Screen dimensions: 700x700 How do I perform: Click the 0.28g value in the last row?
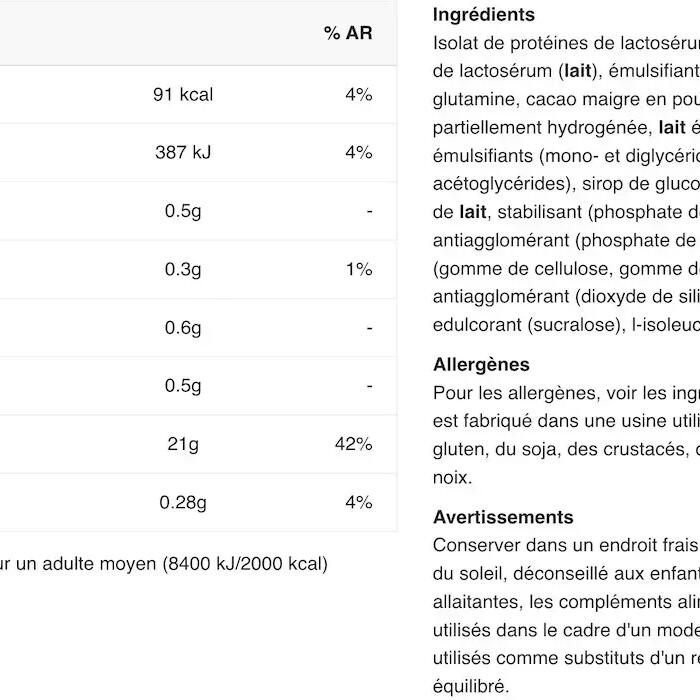[183, 503]
